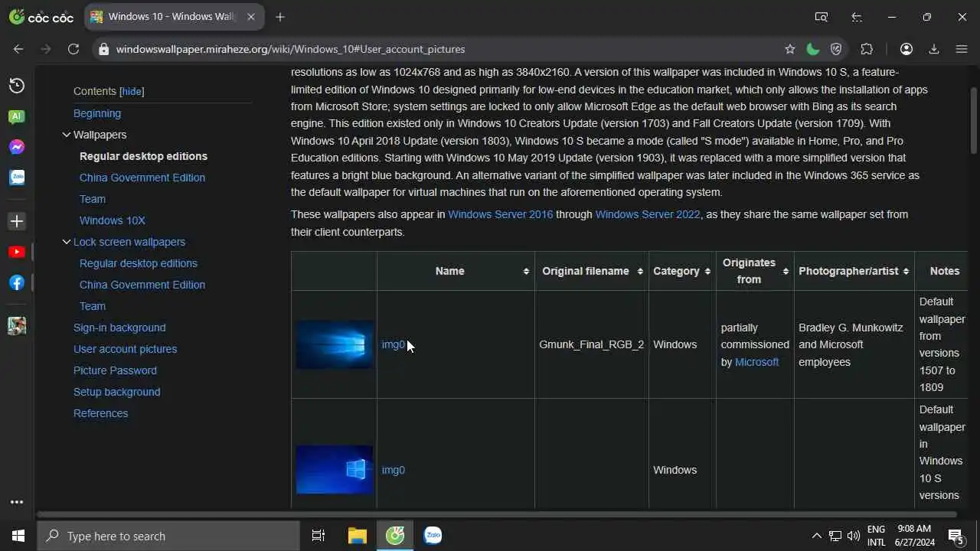980x551 pixels.
Task: Open the browser hamburger menu
Action: [x=962, y=49]
